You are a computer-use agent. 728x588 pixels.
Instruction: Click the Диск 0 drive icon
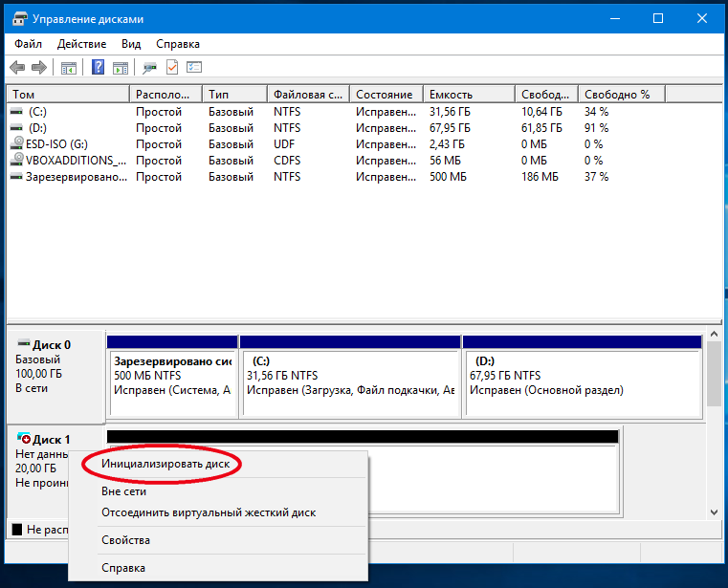[x=24, y=343]
